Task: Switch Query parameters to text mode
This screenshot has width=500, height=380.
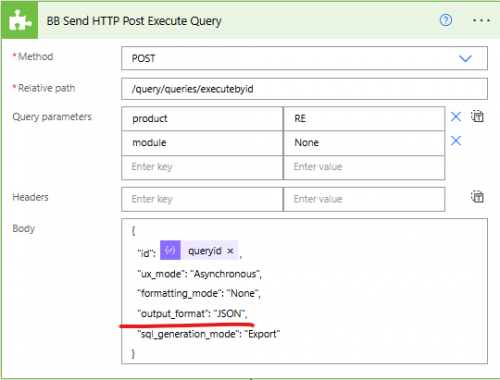Action: tap(477, 116)
